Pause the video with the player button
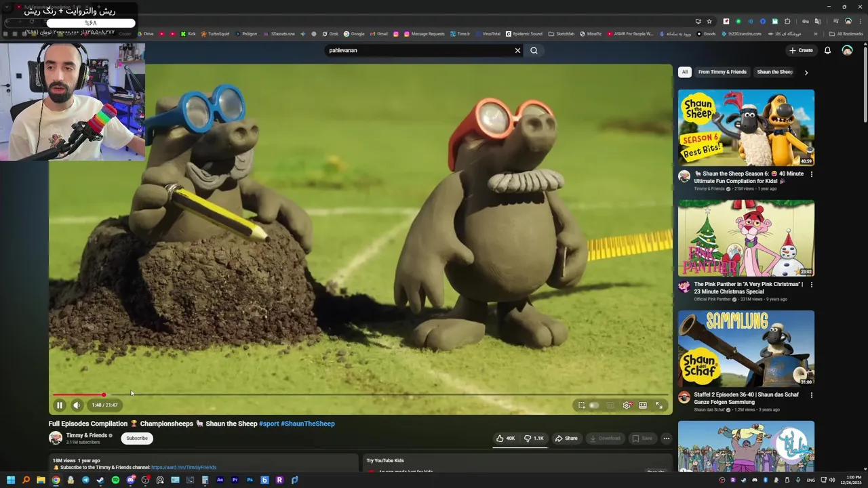This screenshot has height=488, width=868. coord(60,405)
